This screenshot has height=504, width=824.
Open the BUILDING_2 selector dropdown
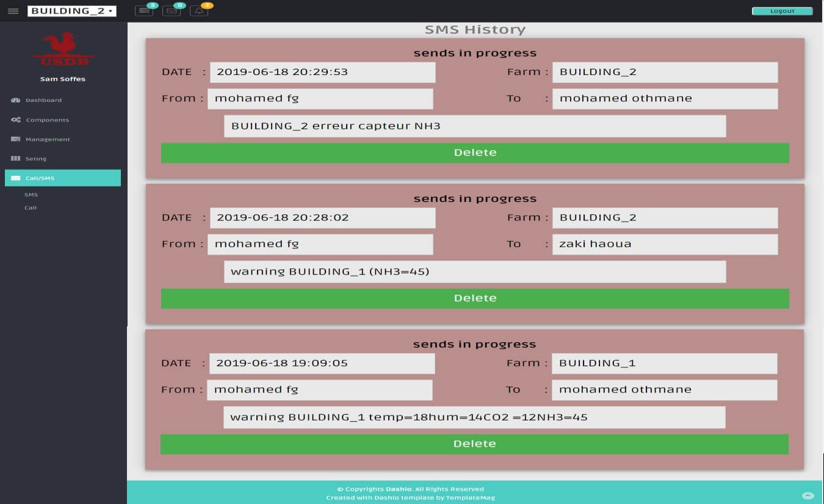71,10
